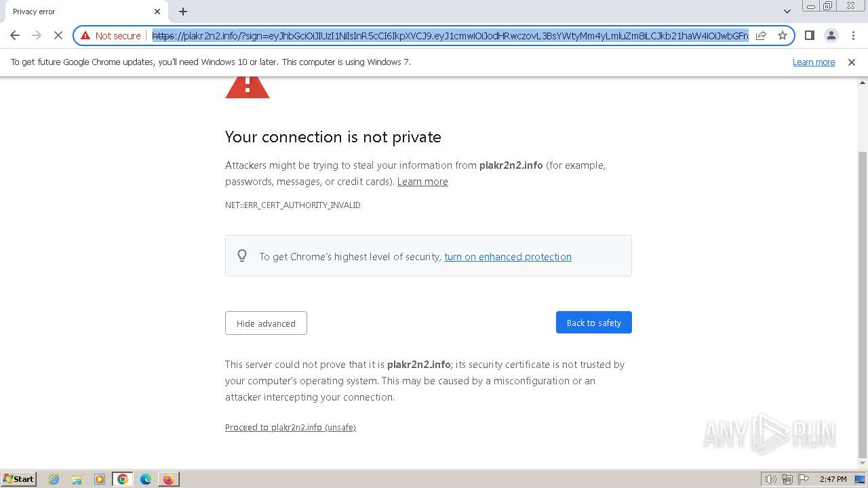Click the share page icon in address bar

[761, 35]
